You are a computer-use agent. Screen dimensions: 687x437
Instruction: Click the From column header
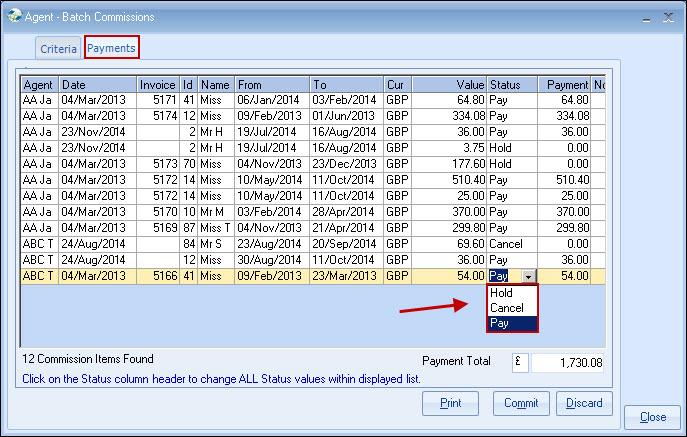pos(272,85)
